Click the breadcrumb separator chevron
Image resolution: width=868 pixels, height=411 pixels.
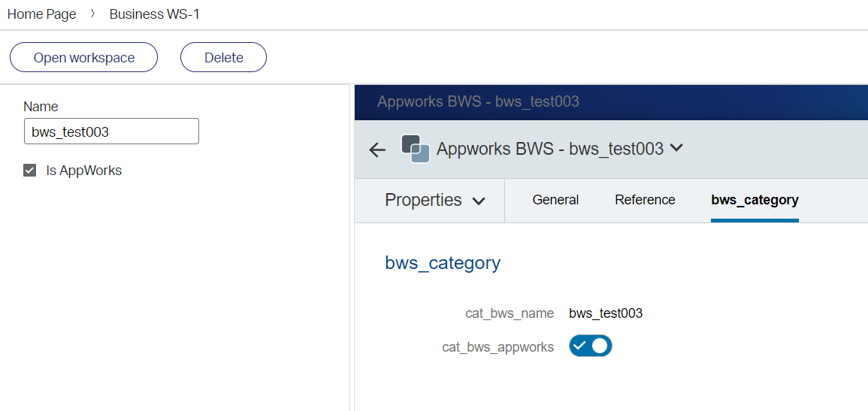(x=92, y=14)
